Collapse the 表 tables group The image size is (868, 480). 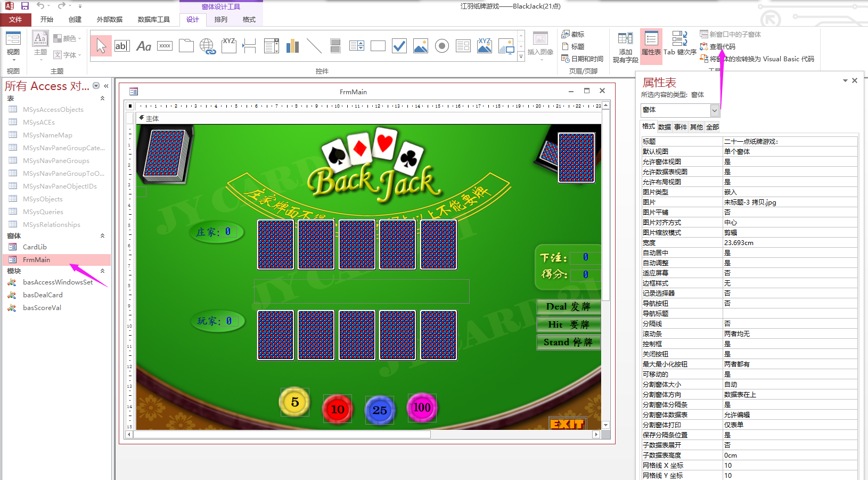[102, 99]
